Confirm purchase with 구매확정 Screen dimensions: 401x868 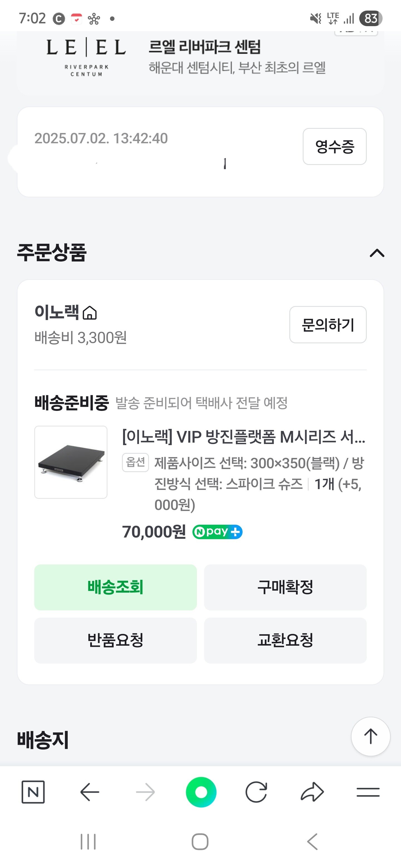click(x=285, y=587)
